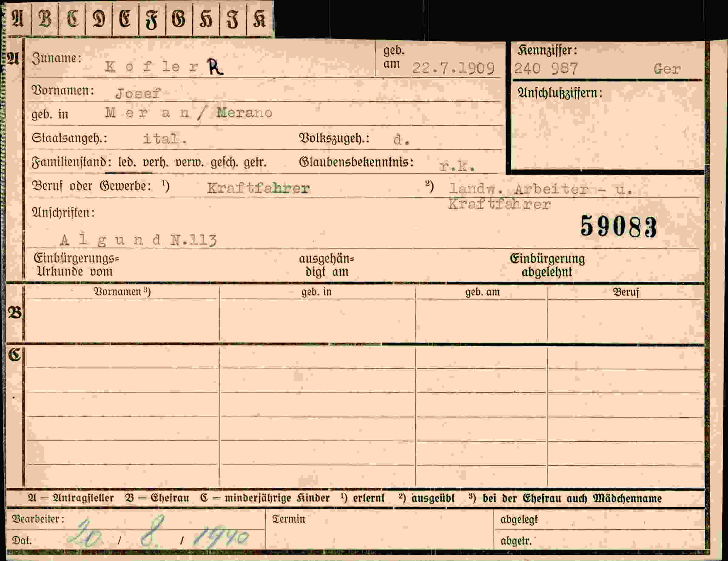Click the footnote '3) bei der Ehefrau auch Mädchenname'
Screen dimensions: 728x561
(565, 498)
